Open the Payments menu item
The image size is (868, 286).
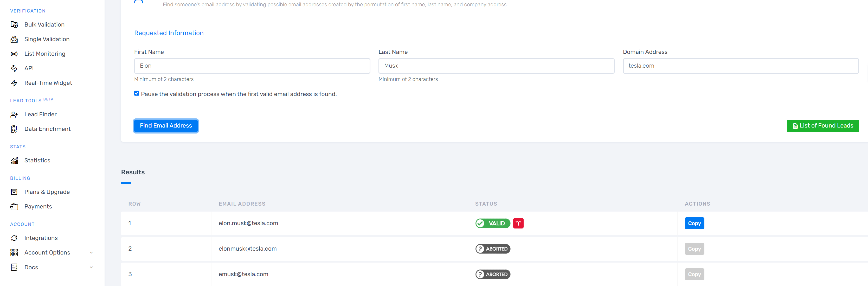[x=38, y=206]
